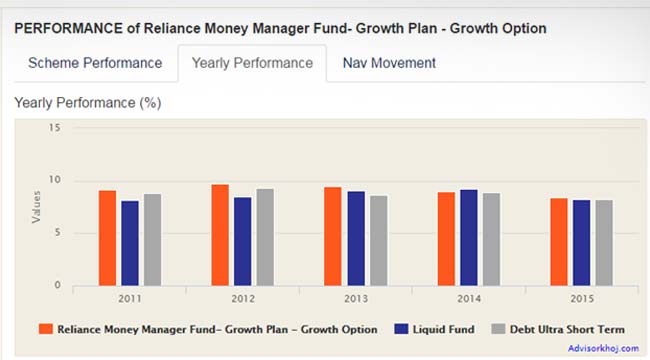Toggle the blue Liquid Fund legend swatch
This screenshot has width=650, height=360.
(x=401, y=329)
